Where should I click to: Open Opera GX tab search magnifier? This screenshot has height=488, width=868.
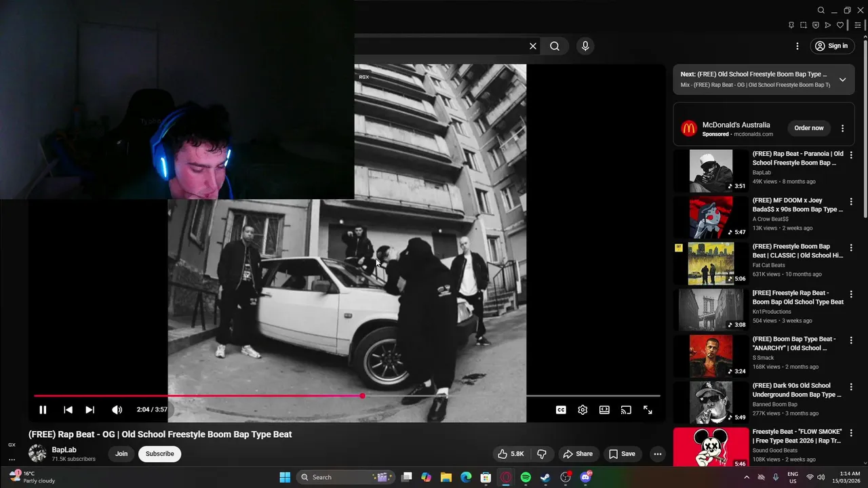click(x=821, y=10)
